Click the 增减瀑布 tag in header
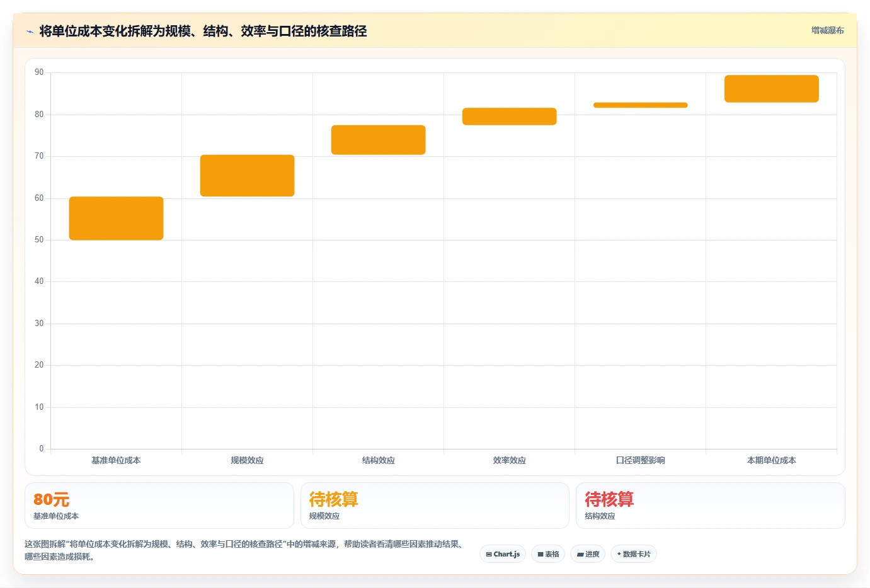This screenshot has height=588, width=870. coord(827,30)
